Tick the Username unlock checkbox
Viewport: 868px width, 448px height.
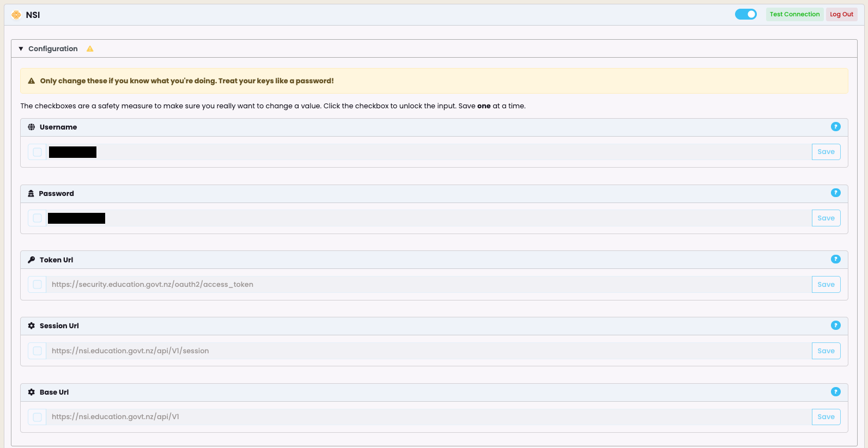(x=37, y=152)
